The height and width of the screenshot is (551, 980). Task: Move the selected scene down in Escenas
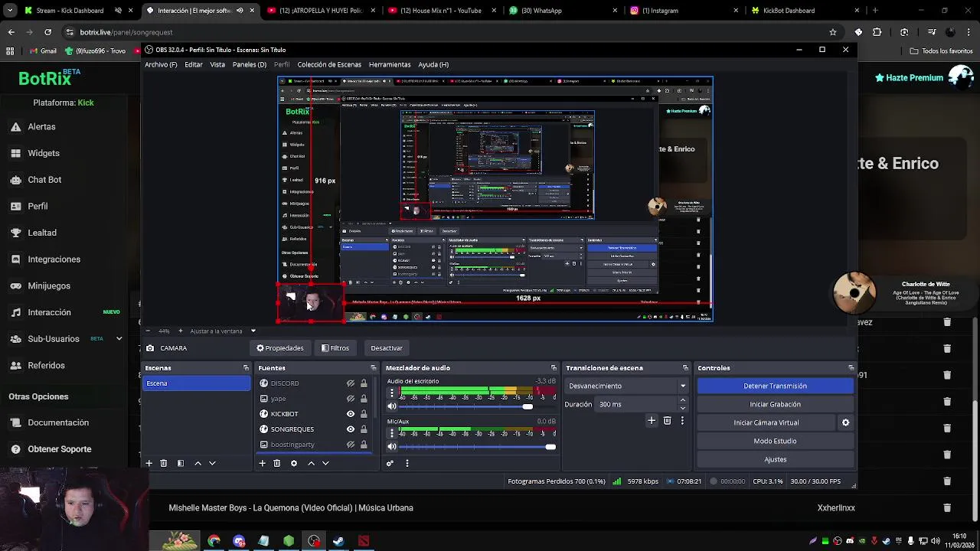tap(212, 463)
